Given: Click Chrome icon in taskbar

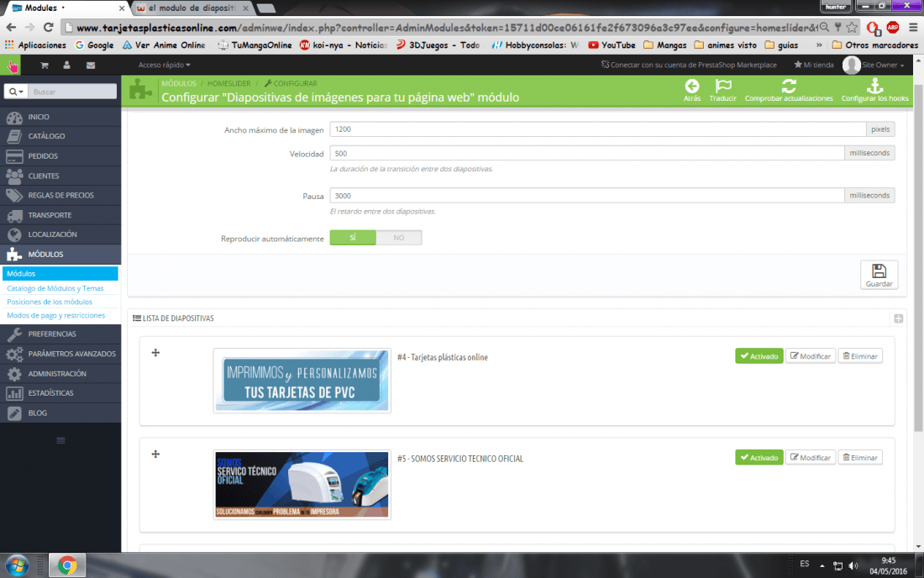Looking at the screenshot, I should (x=66, y=565).
